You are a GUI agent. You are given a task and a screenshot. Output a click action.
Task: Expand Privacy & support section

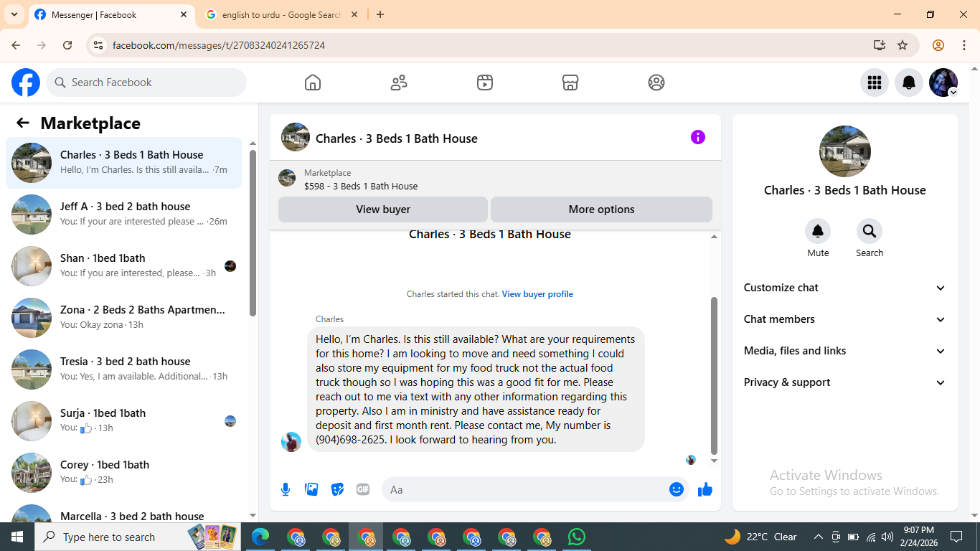pos(845,382)
